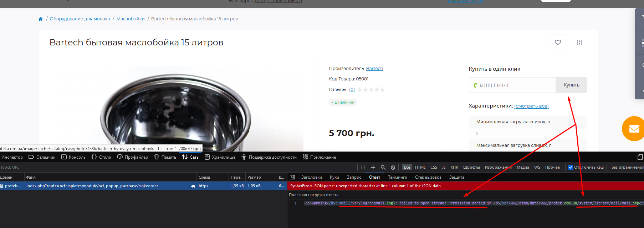Filter requests by JS
644x228 pixels.
click(x=444, y=167)
